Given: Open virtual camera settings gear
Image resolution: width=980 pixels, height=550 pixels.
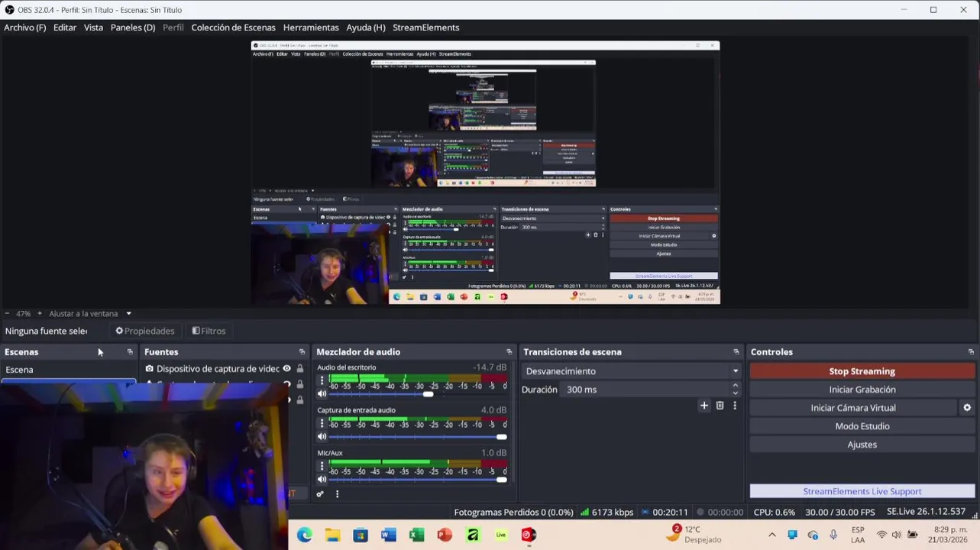Looking at the screenshot, I should tap(967, 408).
